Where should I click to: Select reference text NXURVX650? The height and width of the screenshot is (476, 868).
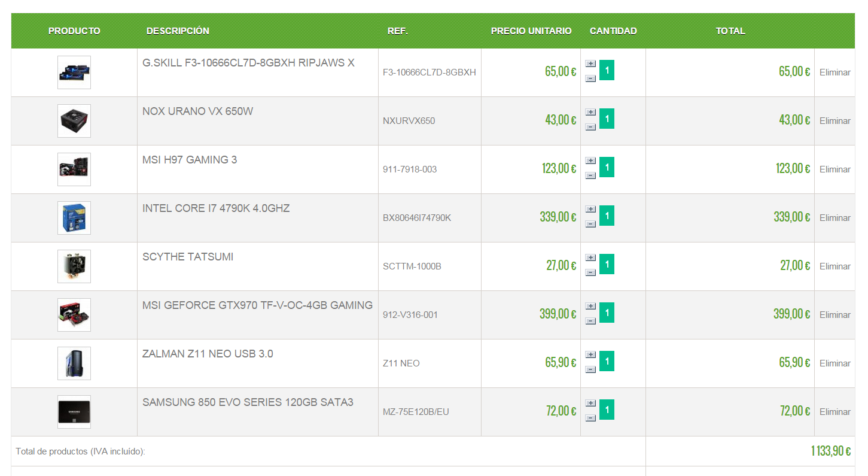click(409, 121)
